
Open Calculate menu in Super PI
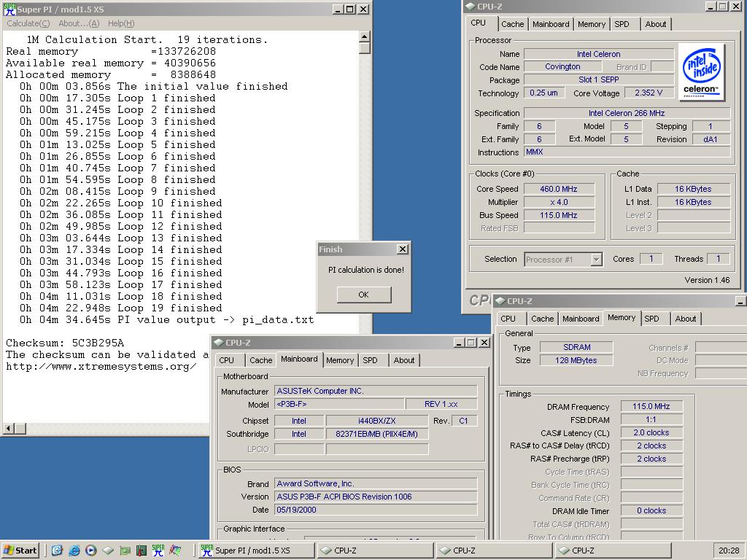(28, 23)
